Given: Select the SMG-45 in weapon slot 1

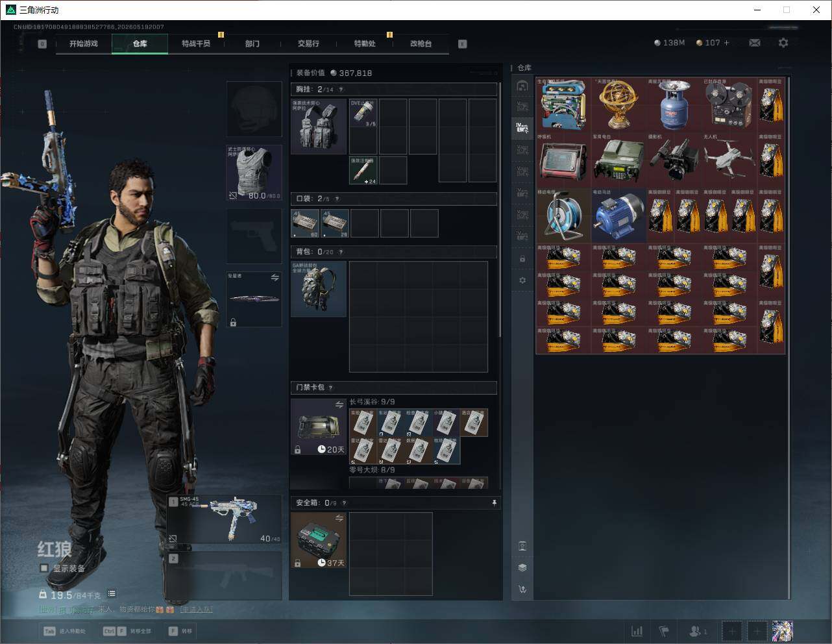Looking at the screenshot, I should tap(225, 519).
